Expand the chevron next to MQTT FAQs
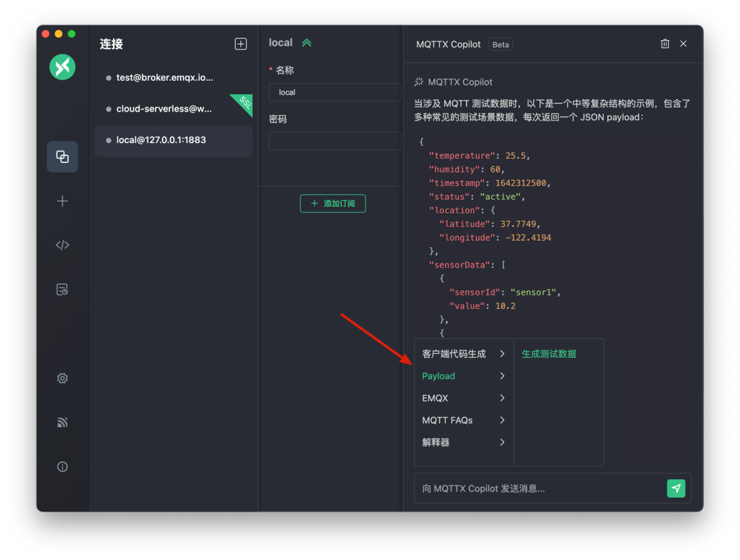This screenshot has height=560, width=740. pos(502,420)
